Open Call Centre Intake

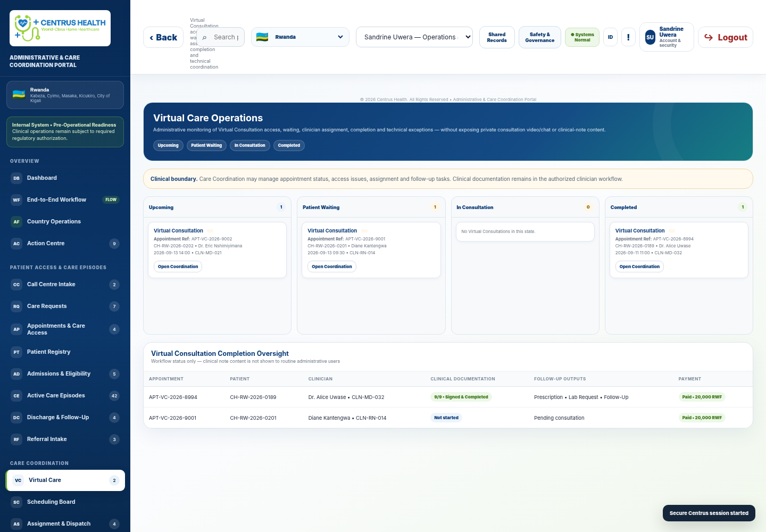click(65, 285)
